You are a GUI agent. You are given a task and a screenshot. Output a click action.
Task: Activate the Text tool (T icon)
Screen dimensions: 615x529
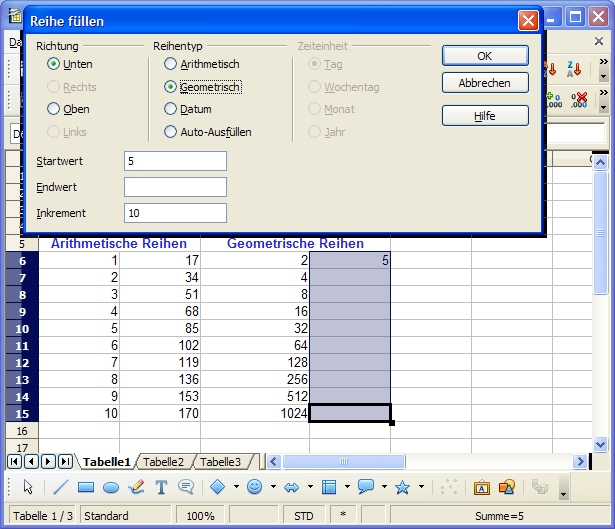160,487
